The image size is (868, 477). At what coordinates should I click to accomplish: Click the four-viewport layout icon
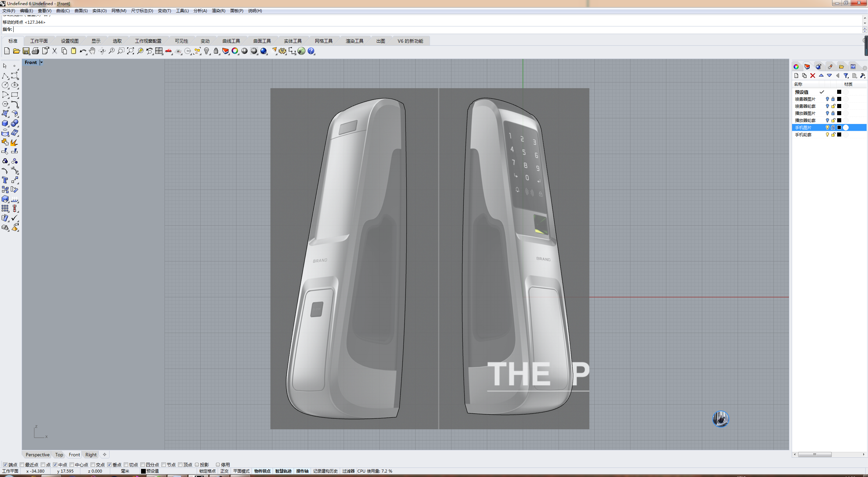[159, 51]
